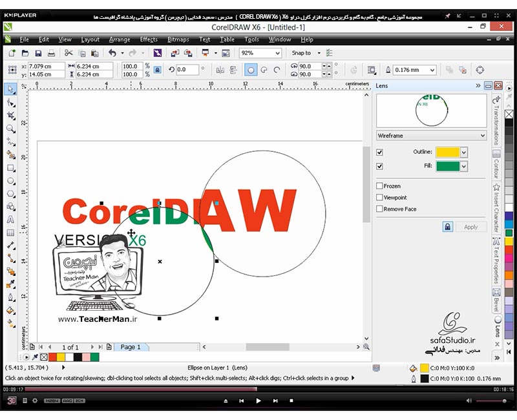Click the x position field 7.079 cm
Screen dimensions: 517x420
coord(46,67)
